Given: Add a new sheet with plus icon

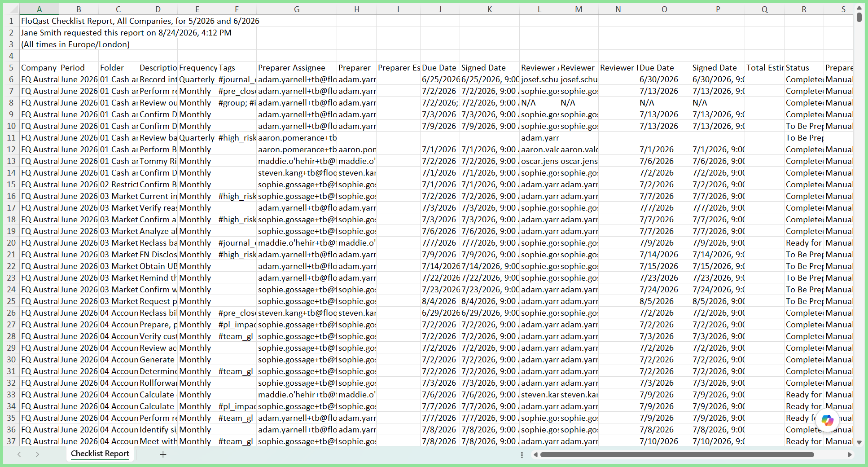Looking at the screenshot, I should click(x=163, y=454).
